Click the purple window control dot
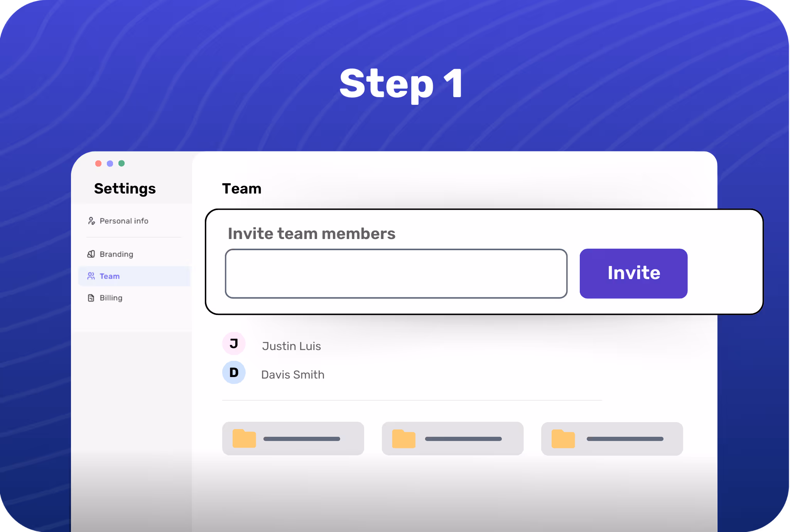Screen dimensions: 790x532 pos(110,163)
